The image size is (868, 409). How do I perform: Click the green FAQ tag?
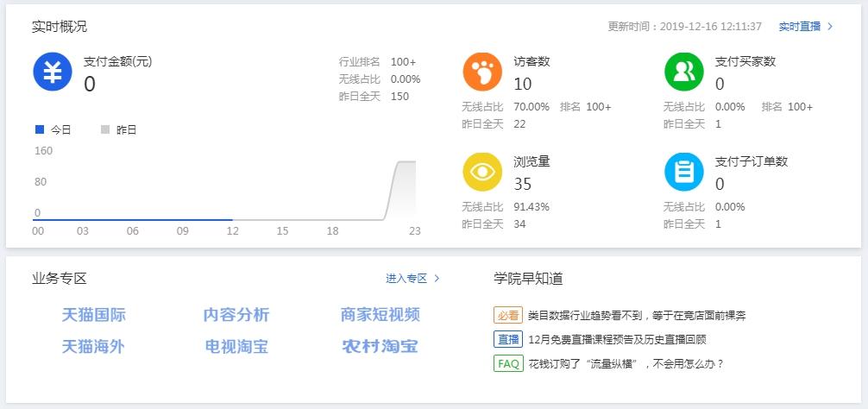click(x=508, y=363)
